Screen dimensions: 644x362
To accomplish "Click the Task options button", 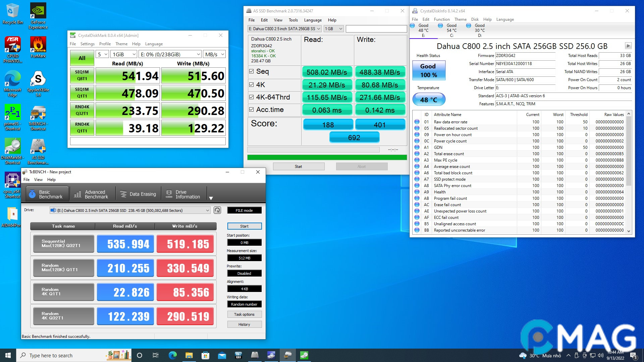I will (244, 314).
